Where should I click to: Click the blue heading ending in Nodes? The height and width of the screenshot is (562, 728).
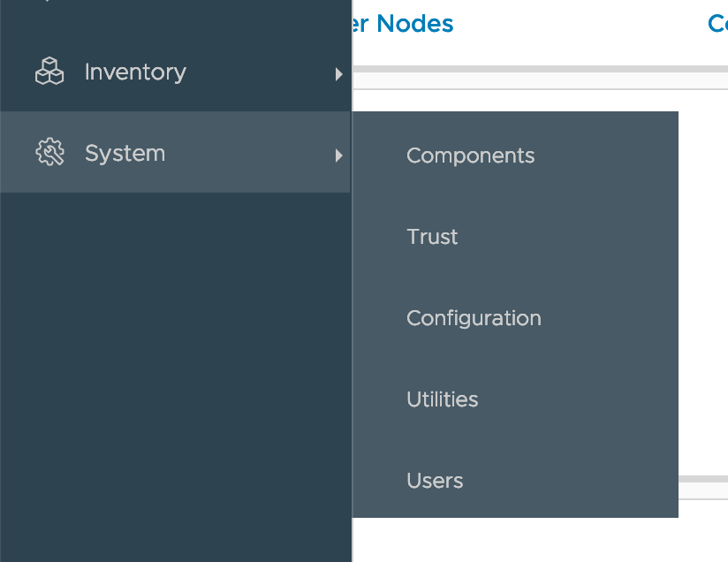point(403,24)
